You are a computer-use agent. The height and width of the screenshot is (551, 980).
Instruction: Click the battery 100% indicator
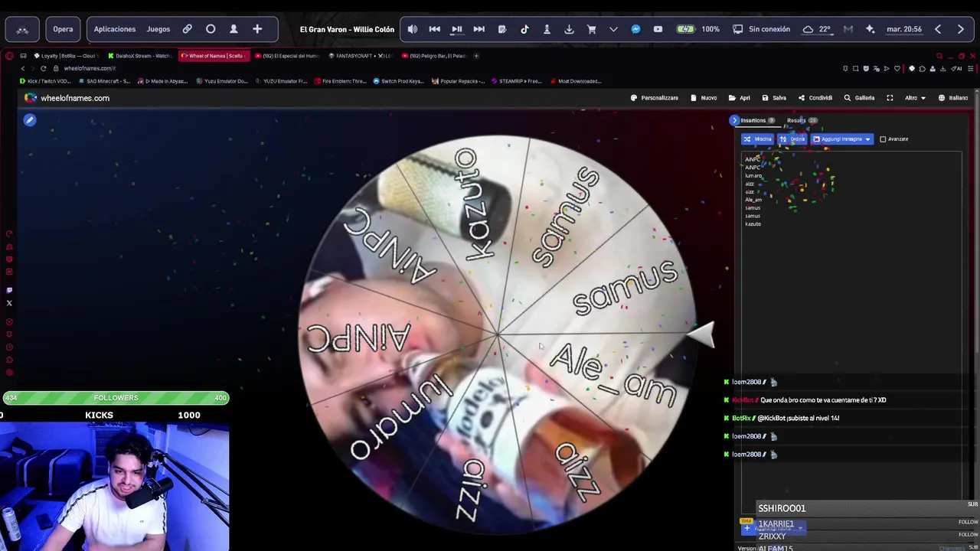(698, 29)
